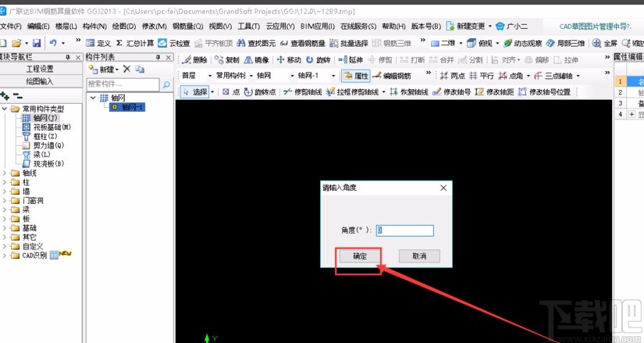Open the 工程设置 navigation section
The image size is (644, 343).
pos(41,69)
